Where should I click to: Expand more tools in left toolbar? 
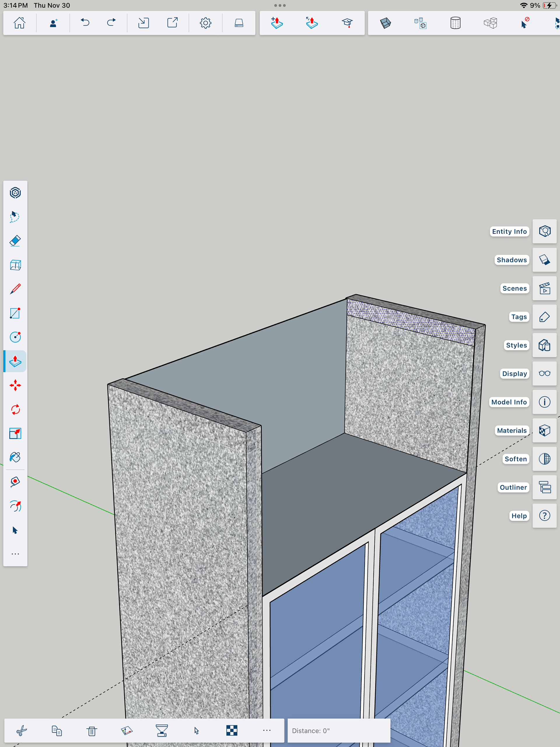coord(15,554)
